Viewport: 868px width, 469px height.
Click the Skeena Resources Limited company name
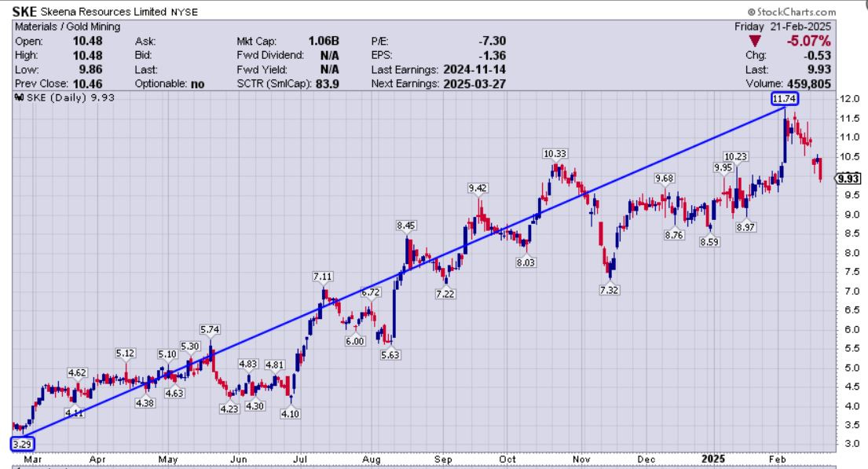104,12
